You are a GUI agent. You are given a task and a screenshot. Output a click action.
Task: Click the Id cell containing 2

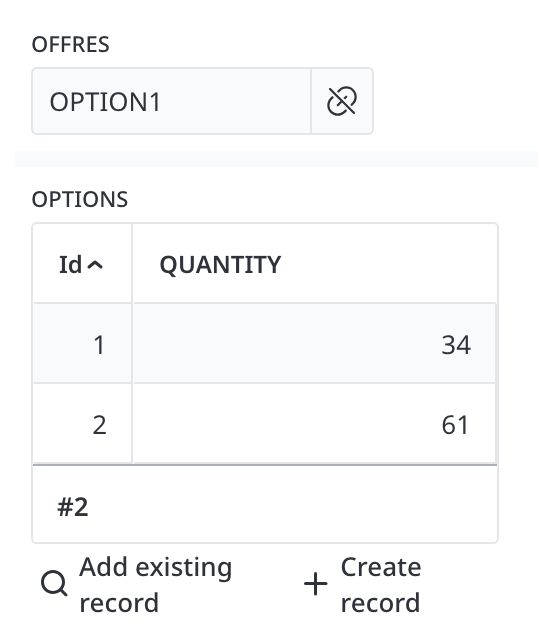tap(82, 424)
